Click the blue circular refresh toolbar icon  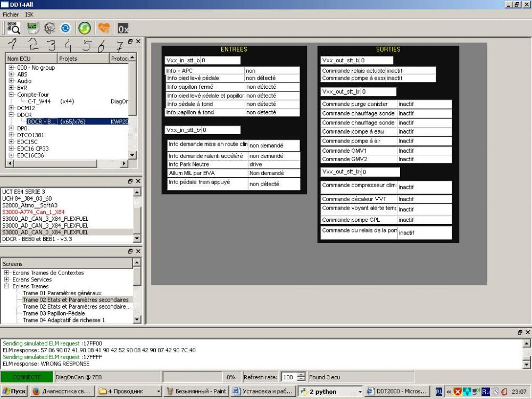tap(65, 28)
